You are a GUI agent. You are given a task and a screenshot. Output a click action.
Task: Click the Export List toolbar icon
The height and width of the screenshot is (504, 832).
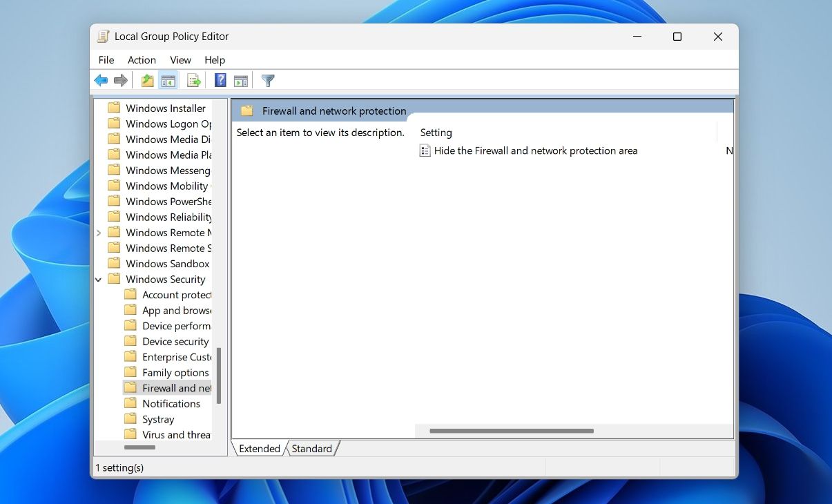[194, 81]
